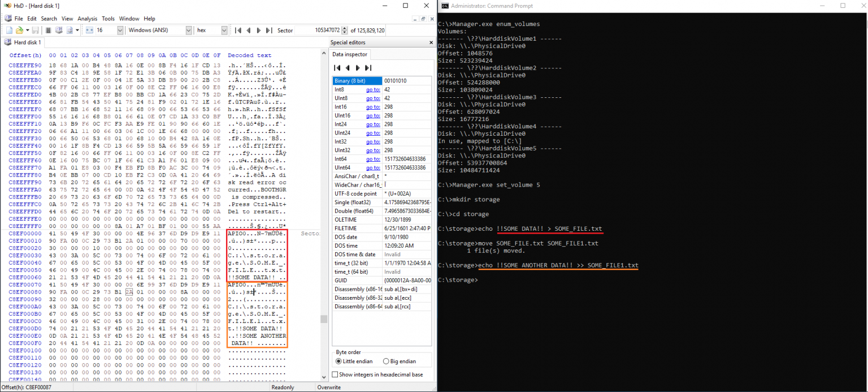
Task: Create a new file in HxD
Action: pos(10,30)
